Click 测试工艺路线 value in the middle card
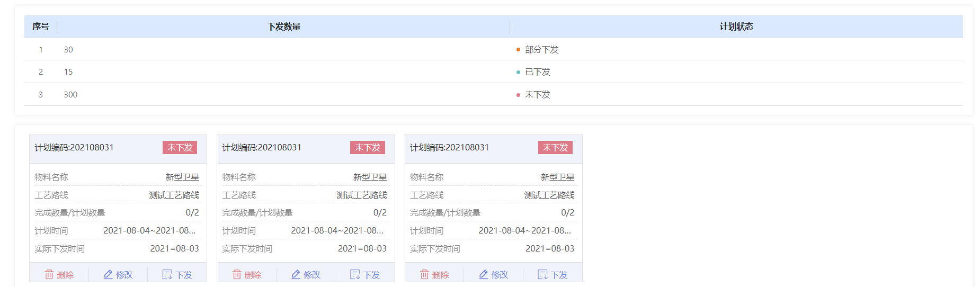Viewport: 980px width, 287px height. (x=362, y=195)
